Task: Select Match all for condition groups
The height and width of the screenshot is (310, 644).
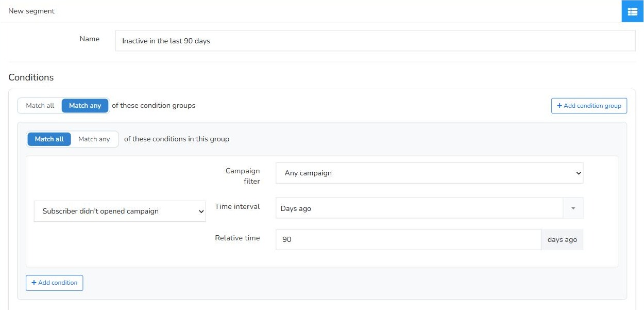Action: click(40, 106)
